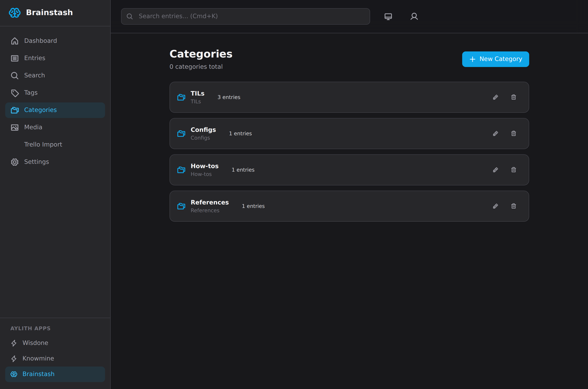Image resolution: width=588 pixels, height=389 pixels.
Task: Click the folder icon of the How-tos row
Action: pos(181,170)
